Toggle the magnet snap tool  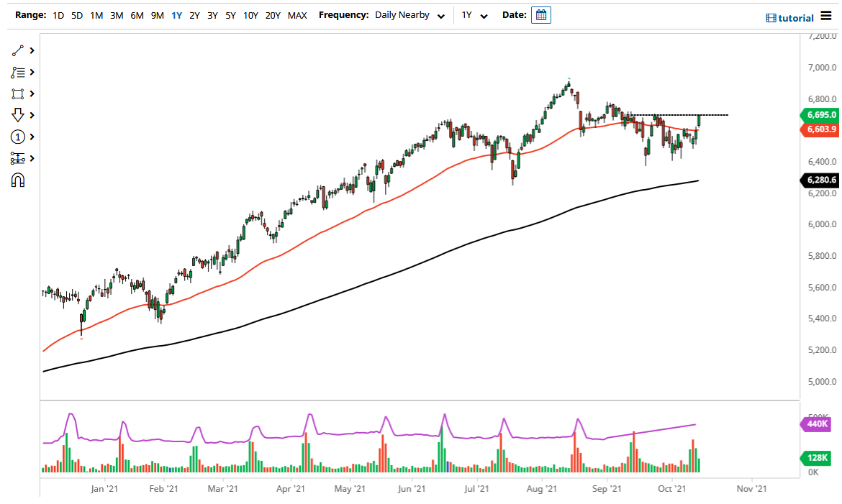18,180
